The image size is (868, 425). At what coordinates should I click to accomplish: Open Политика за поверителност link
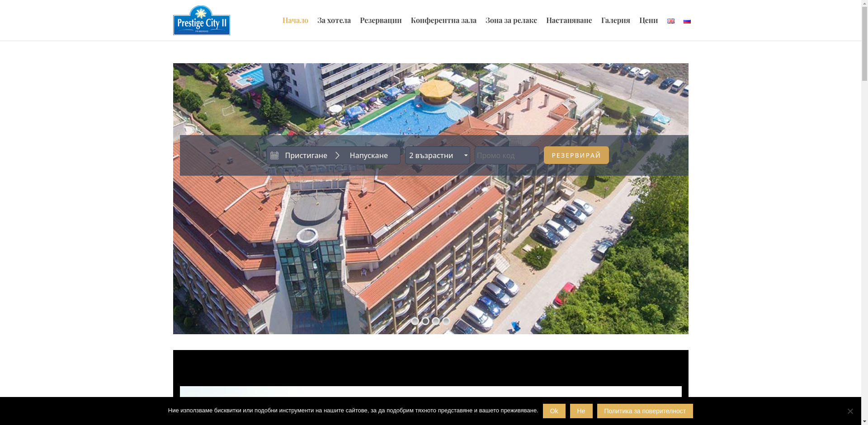[645, 411]
